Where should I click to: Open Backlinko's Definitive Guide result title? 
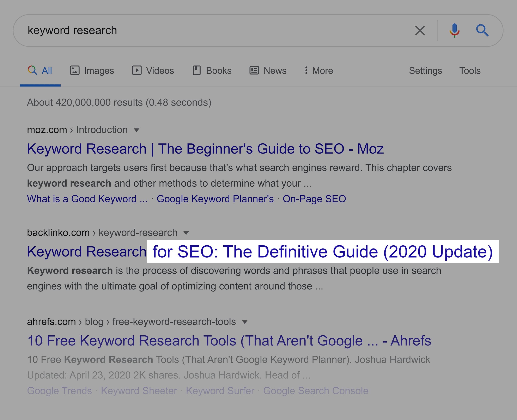pos(260,252)
